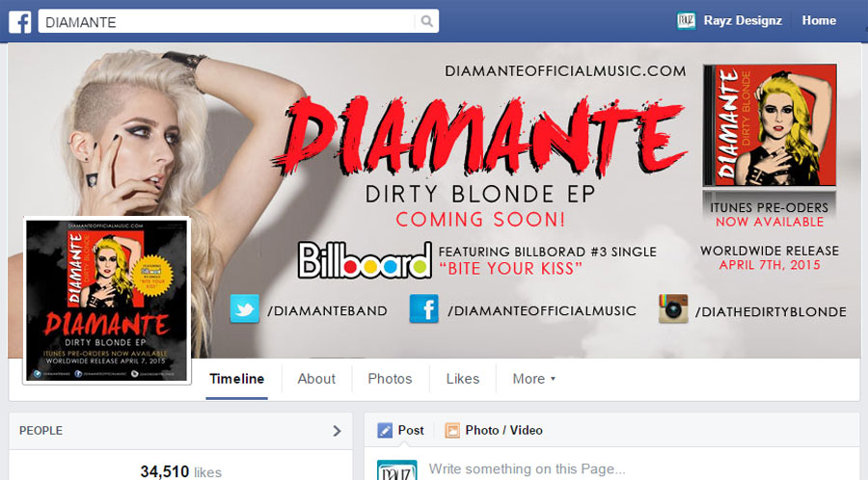Click the Instagram camera icon on cover
Screen dimensions: 868x480
point(673,308)
